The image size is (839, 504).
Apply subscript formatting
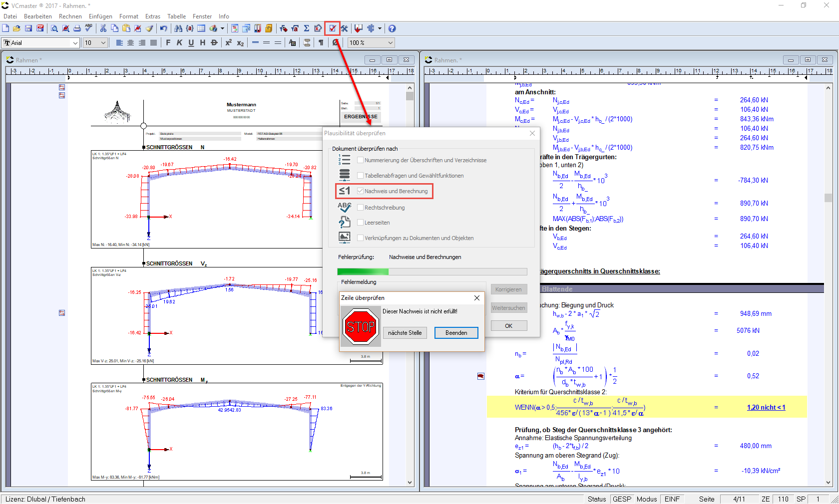coord(240,43)
